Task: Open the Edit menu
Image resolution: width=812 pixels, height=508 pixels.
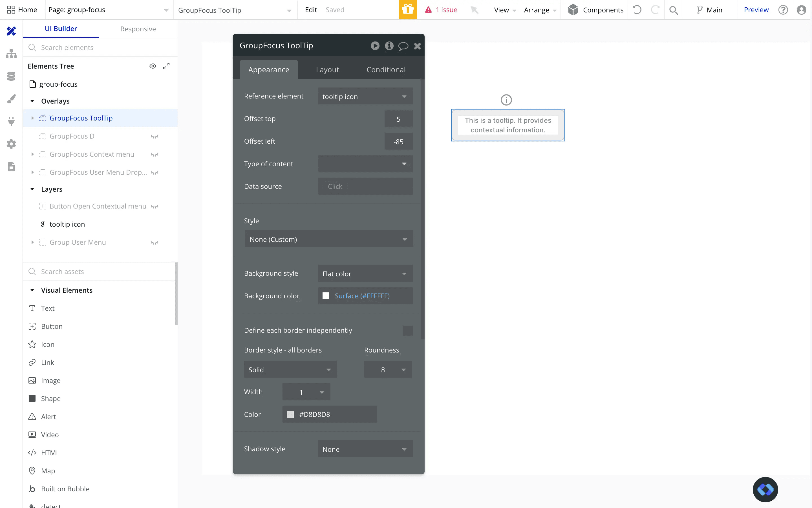Action: pyautogui.click(x=311, y=10)
